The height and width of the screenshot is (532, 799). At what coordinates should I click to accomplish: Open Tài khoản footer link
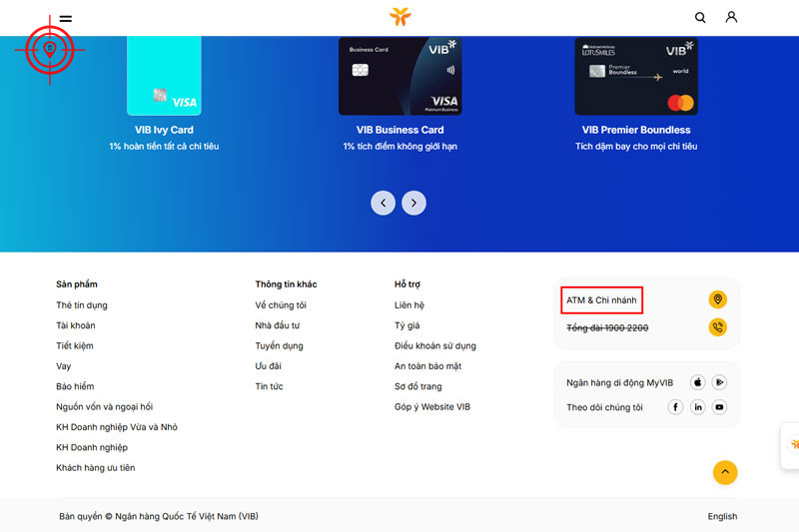click(x=76, y=325)
